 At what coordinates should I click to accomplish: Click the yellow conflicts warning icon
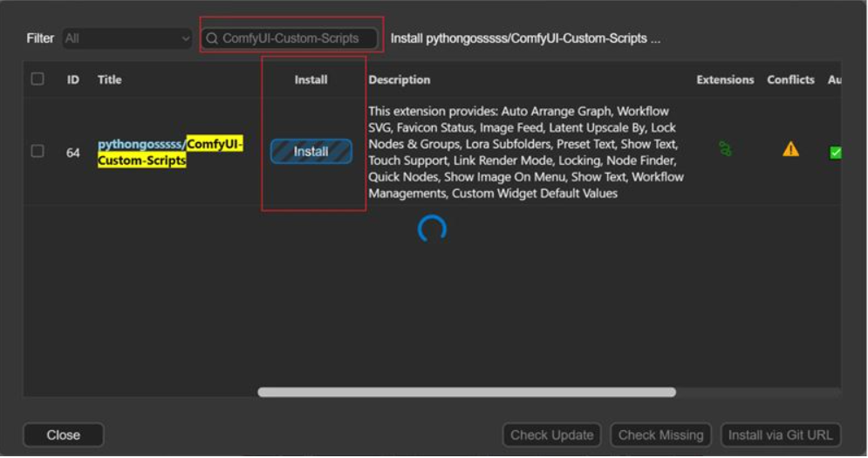[x=790, y=149]
